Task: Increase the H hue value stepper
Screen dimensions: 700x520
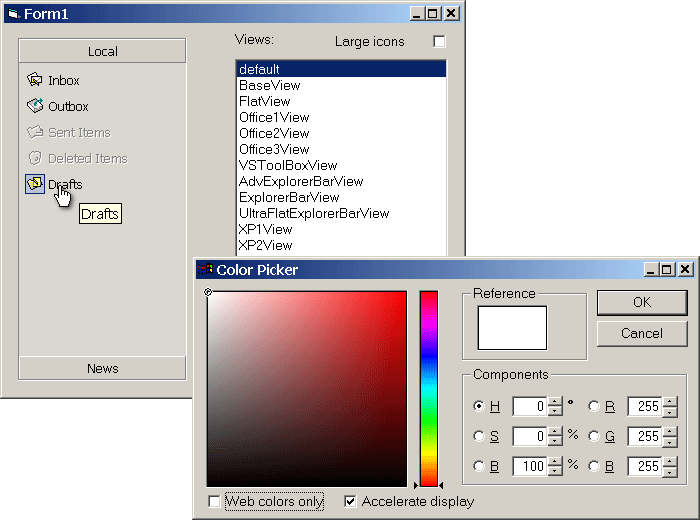Action: (x=556, y=401)
